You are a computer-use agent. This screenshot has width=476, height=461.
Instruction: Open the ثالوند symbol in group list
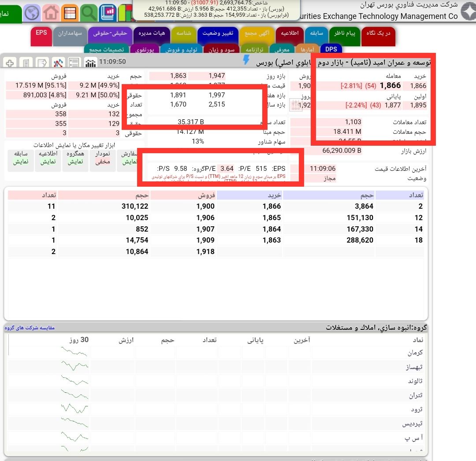pos(415,381)
